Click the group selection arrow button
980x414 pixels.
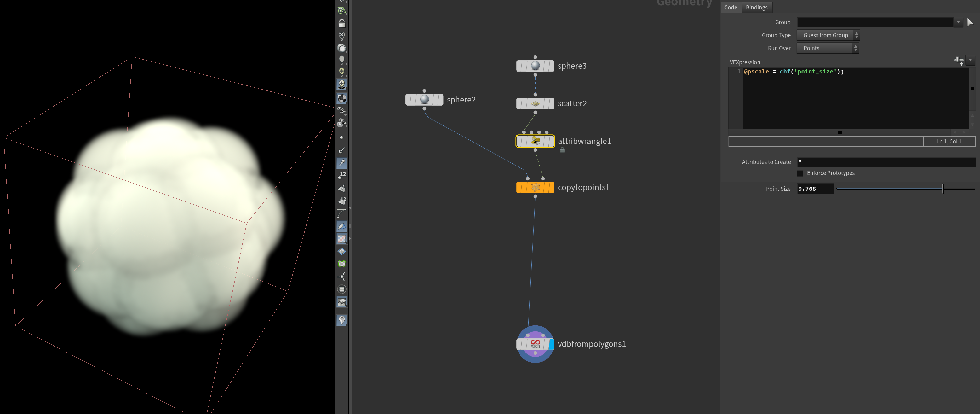(970, 22)
